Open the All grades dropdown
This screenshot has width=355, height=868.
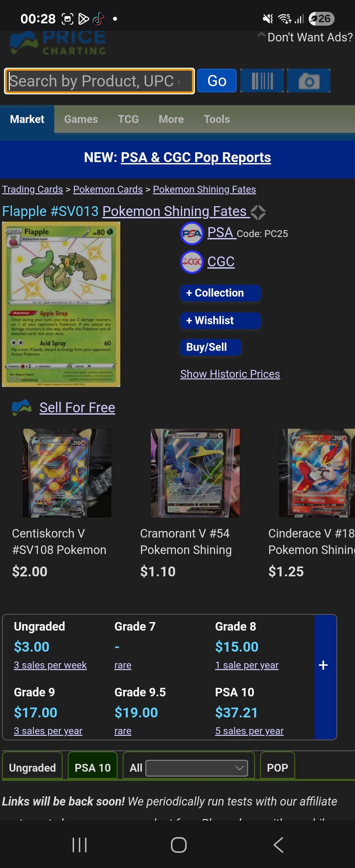pyautogui.click(x=197, y=768)
